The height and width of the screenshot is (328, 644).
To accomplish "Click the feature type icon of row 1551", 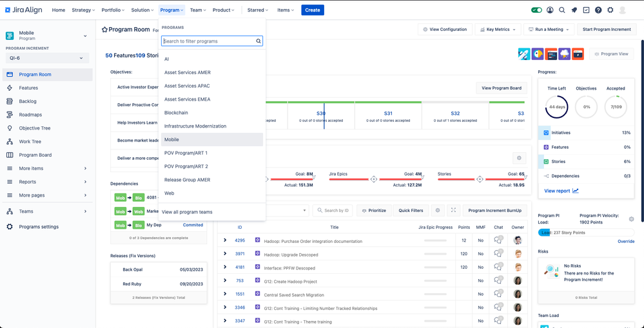I will 257,294.
